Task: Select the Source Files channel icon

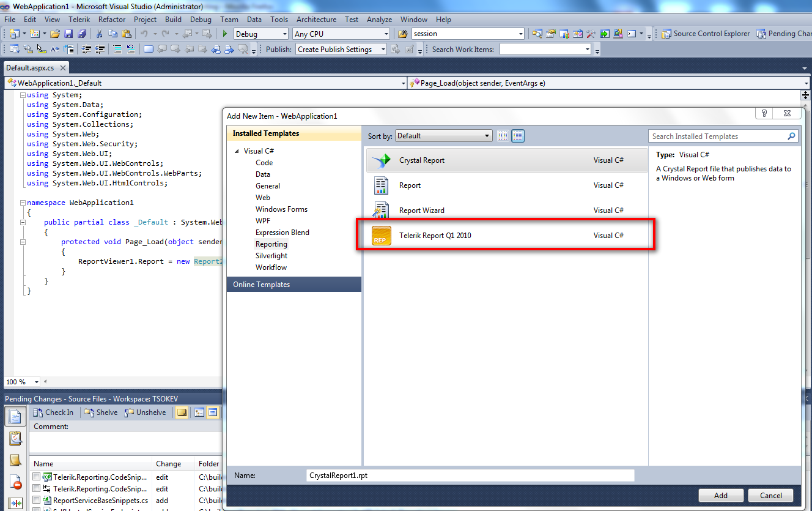Action: pos(16,416)
